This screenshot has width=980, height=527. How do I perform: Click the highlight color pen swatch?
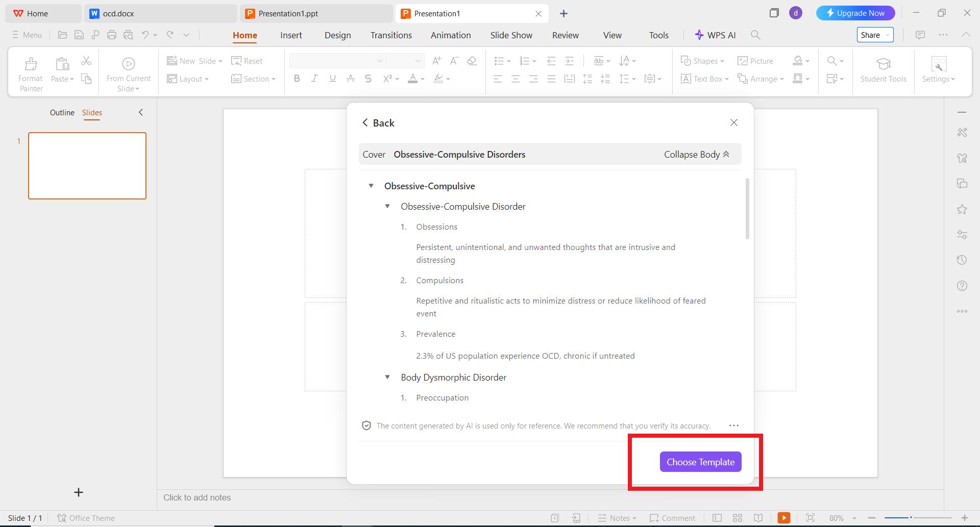[x=438, y=79]
